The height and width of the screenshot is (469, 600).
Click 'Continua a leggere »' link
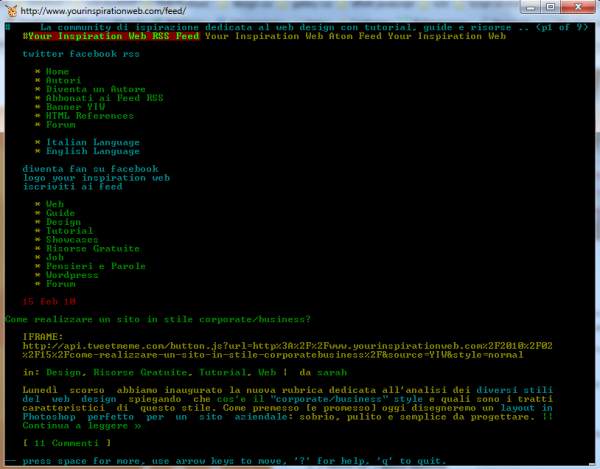(82, 426)
